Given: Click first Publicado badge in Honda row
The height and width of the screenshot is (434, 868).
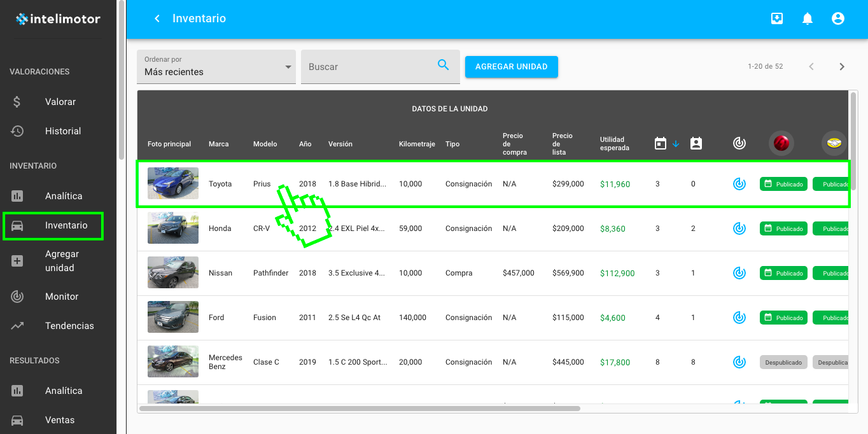Looking at the screenshot, I should tap(783, 228).
